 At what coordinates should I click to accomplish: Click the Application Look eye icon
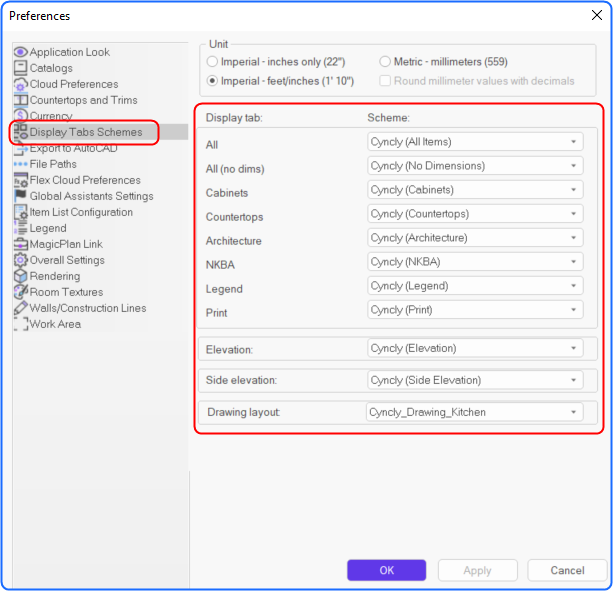[x=21, y=52]
